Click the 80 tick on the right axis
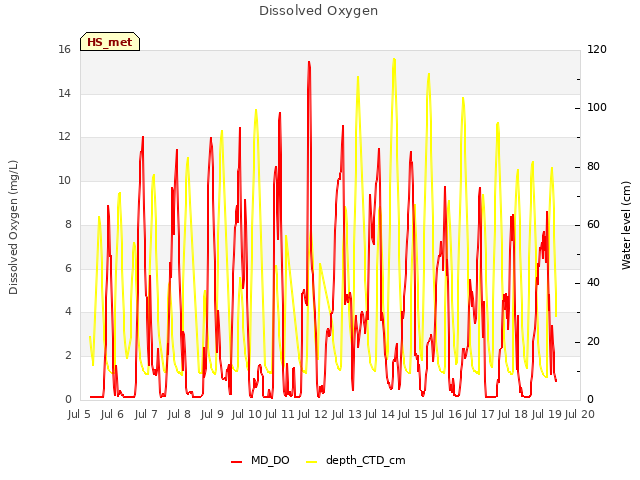This screenshot has width=640, height=480. [593, 167]
